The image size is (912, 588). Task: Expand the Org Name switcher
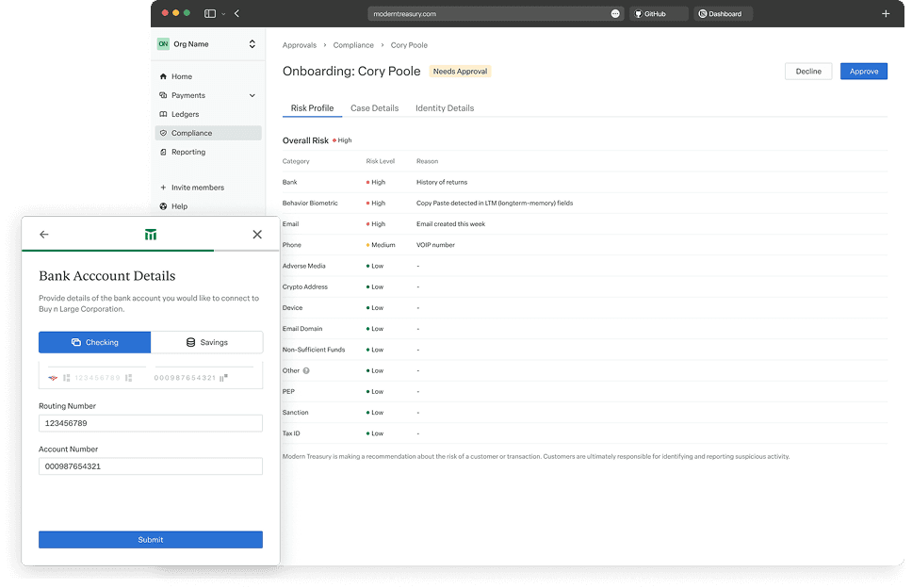(x=252, y=44)
